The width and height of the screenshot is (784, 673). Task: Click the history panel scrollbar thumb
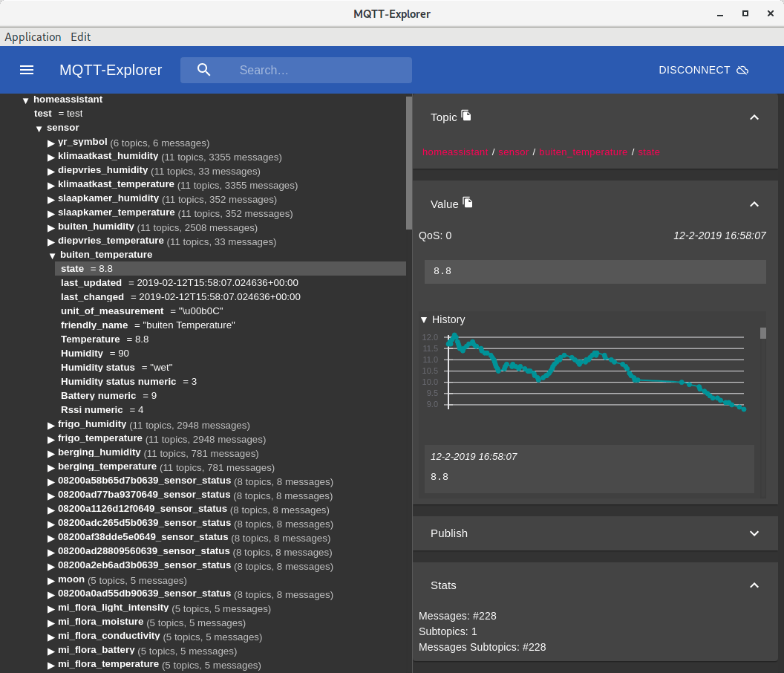(763, 334)
